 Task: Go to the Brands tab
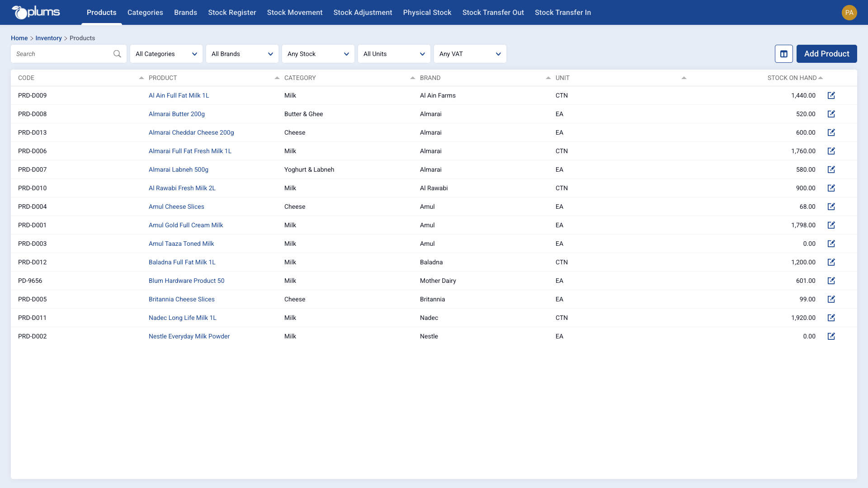[185, 13]
